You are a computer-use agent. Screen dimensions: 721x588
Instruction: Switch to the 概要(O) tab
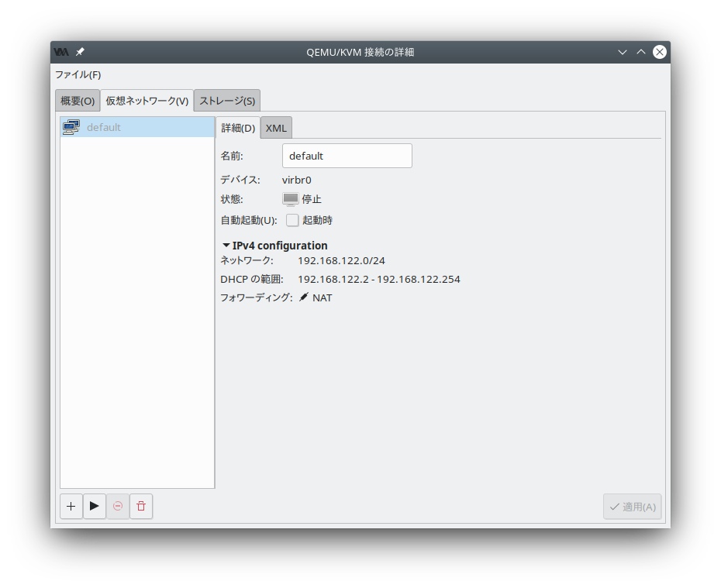pyautogui.click(x=78, y=101)
